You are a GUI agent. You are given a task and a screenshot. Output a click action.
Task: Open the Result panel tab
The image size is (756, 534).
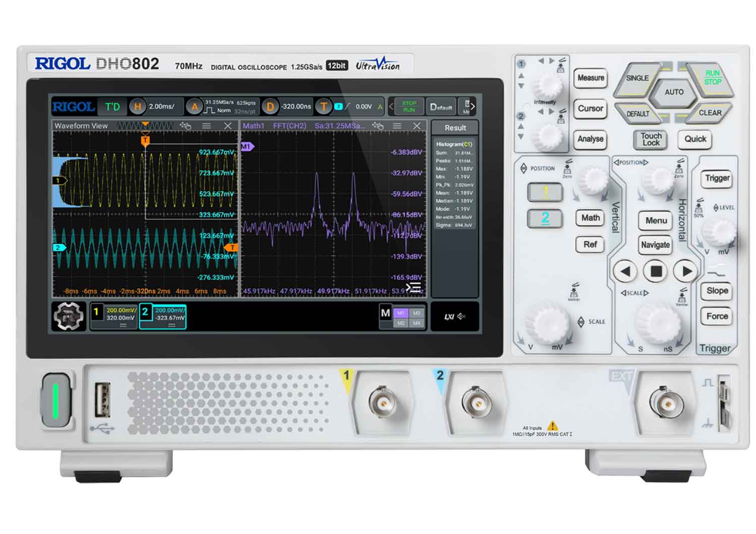click(455, 128)
